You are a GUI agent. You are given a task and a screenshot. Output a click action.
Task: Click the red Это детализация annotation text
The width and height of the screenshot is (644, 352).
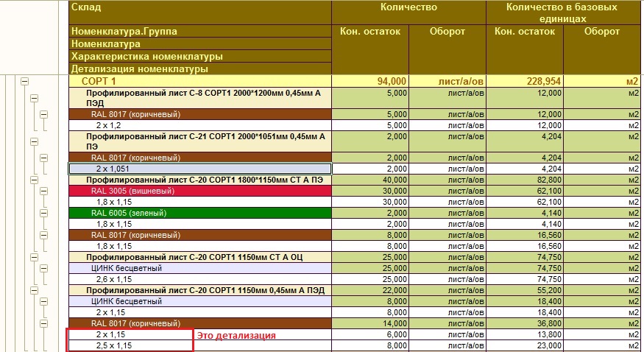pos(236,336)
